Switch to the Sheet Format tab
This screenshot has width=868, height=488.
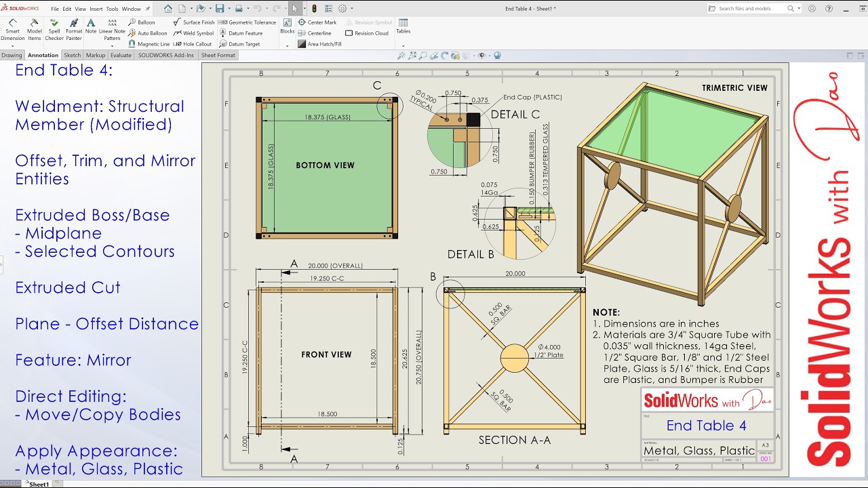218,56
